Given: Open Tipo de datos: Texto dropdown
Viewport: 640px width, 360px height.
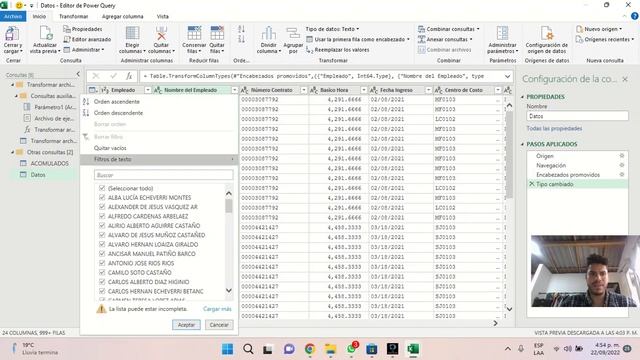Looking at the screenshot, I should tap(333, 29).
